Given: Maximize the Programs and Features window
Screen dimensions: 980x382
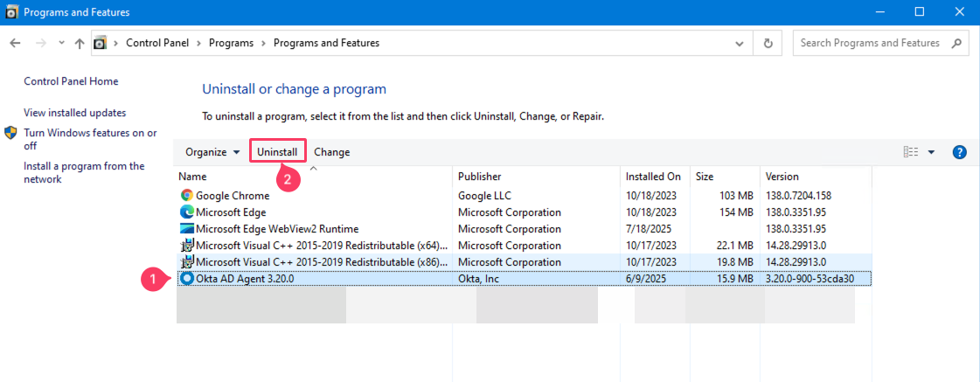Looking at the screenshot, I should pyautogui.click(x=920, y=12).
